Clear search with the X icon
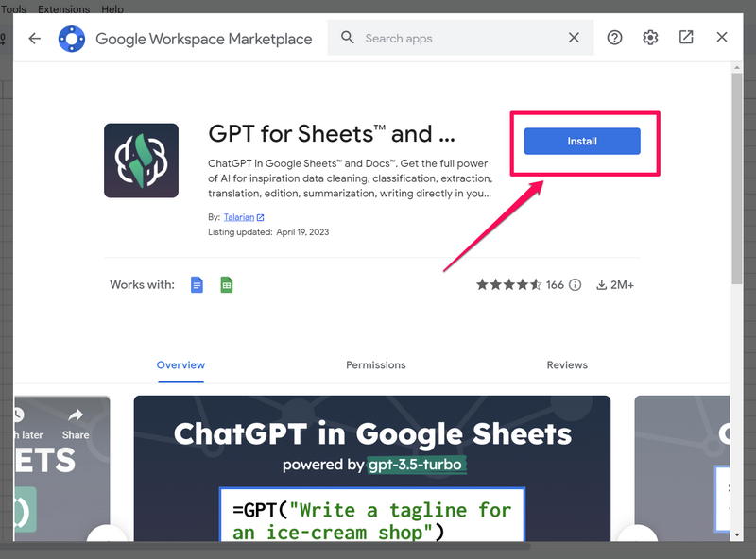Image resolution: width=756 pixels, height=559 pixels. 574,38
